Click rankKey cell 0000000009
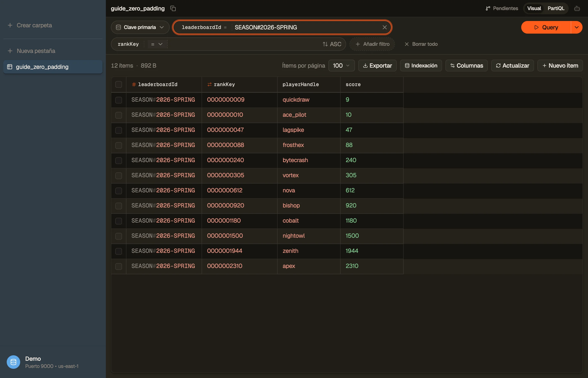The height and width of the screenshot is (378, 588). point(240,100)
